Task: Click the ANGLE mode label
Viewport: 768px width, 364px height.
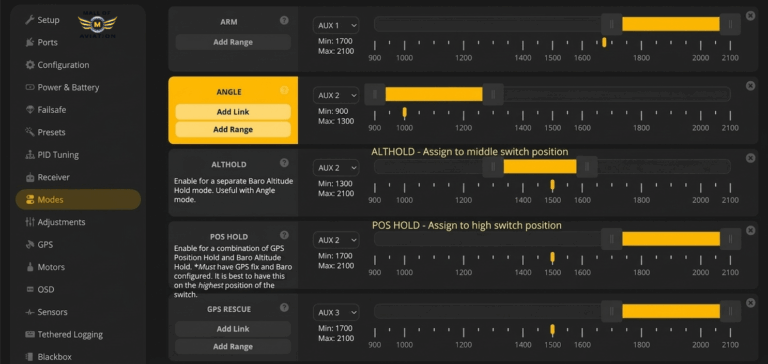Action: point(229,92)
